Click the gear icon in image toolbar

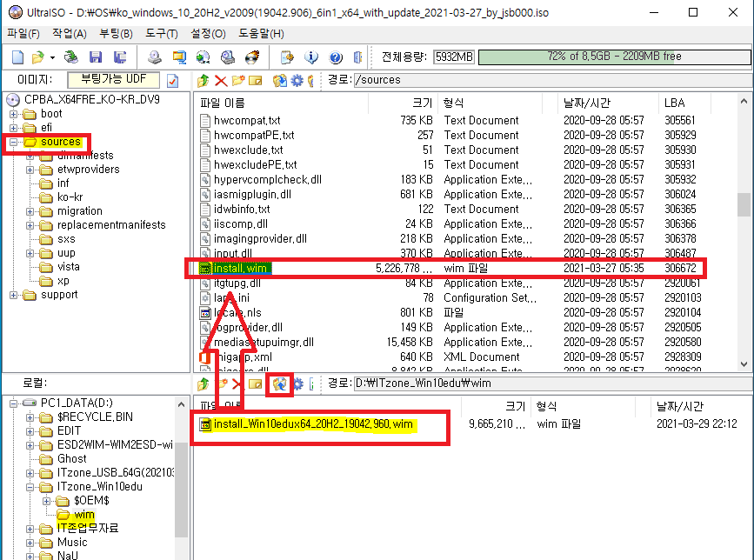coord(297,80)
